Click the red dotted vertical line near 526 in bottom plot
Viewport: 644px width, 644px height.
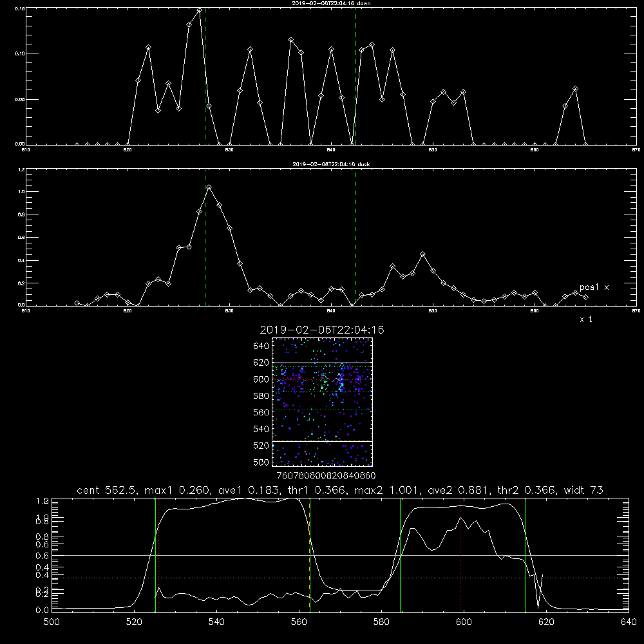159,554
